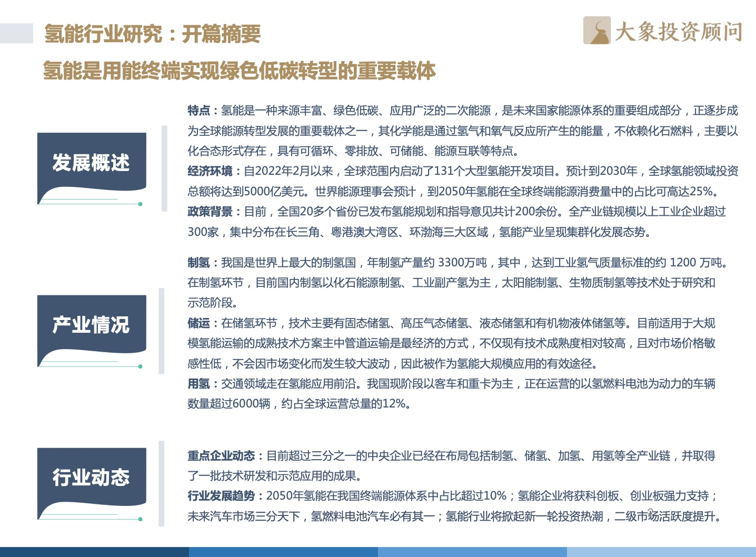Screen dimensions: 756x557
Task: Click the bold label 制氢
Action: pos(199,263)
